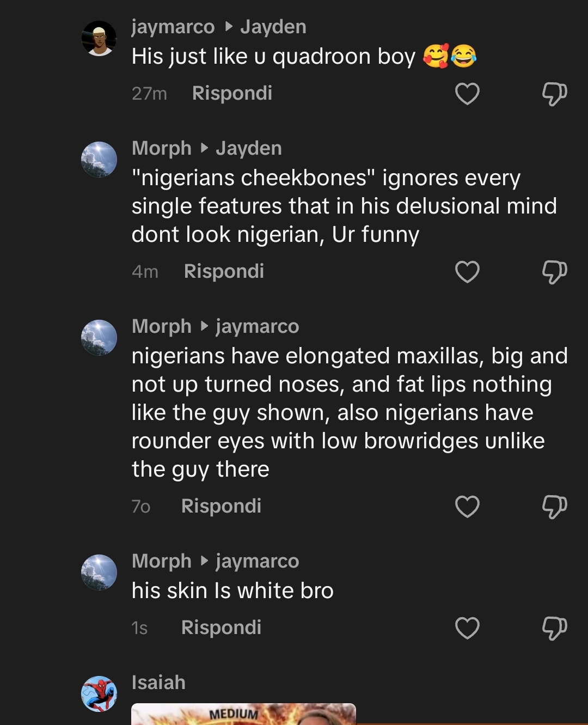Like Morph's elongated maxillas comment
The height and width of the screenshot is (725, 588).
(x=467, y=507)
